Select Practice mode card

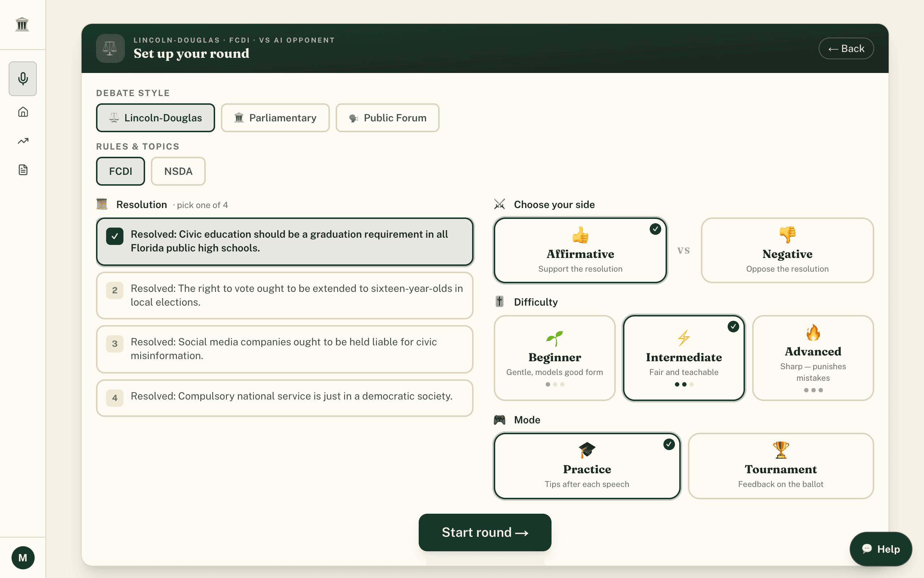pyautogui.click(x=587, y=466)
